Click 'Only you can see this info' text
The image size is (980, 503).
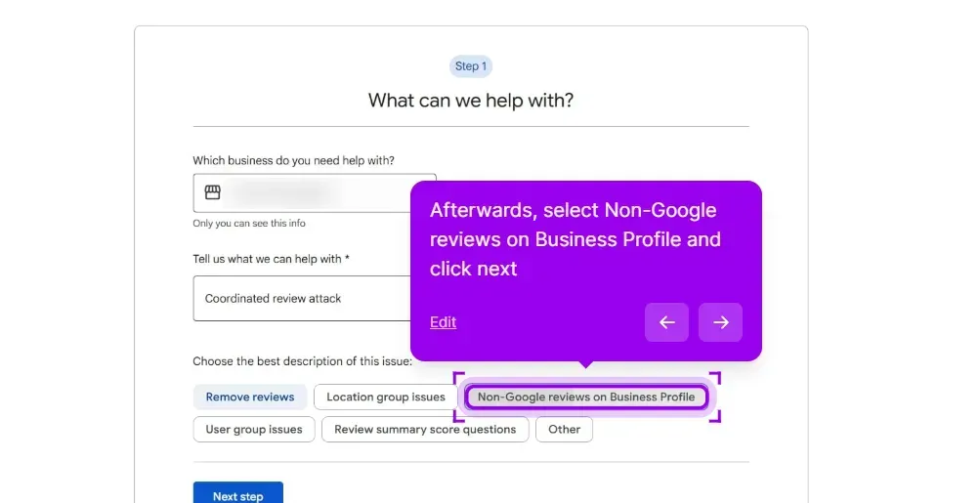click(x=249, y=223)
